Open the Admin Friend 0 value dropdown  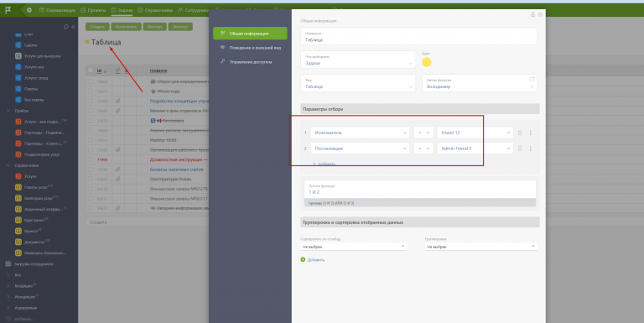click(x=475, y=148)
